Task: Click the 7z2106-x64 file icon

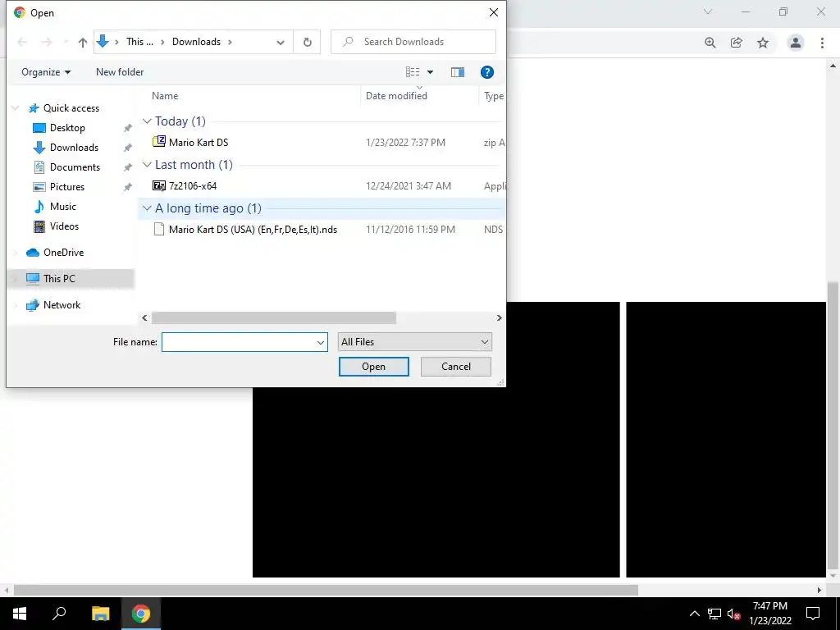Action: point(158,186)
